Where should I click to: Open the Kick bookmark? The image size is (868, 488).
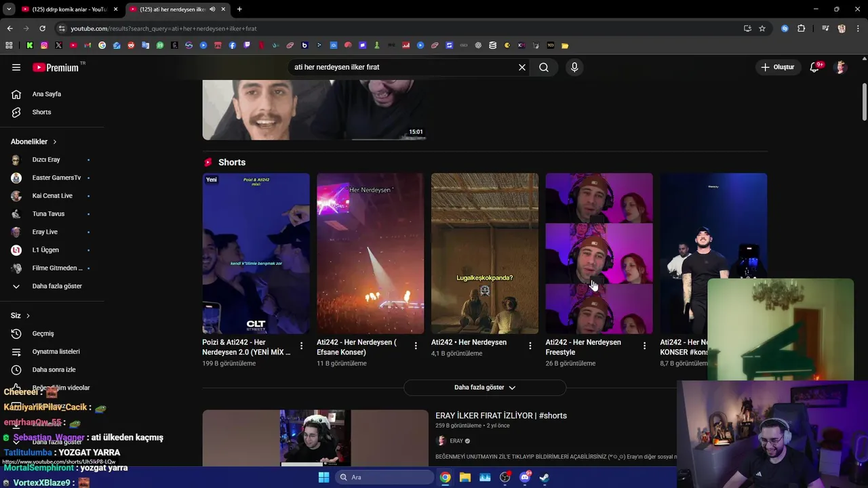(x=30, y=45)
